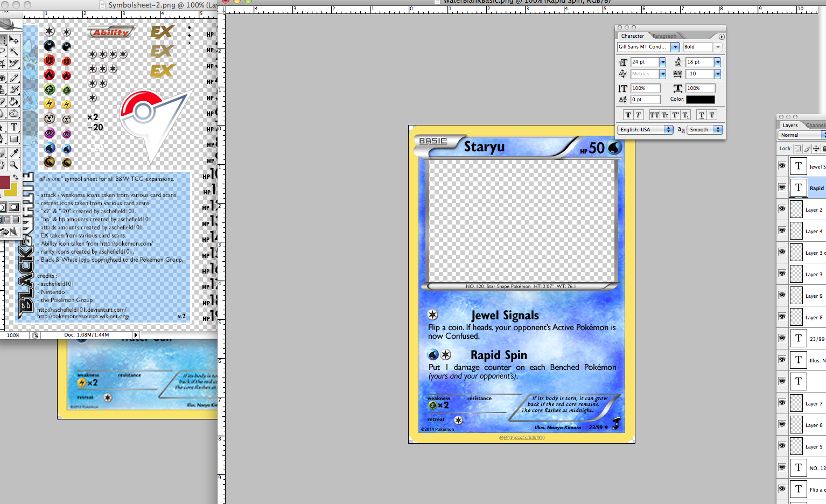Hide the 23/99 text layer

782,338
